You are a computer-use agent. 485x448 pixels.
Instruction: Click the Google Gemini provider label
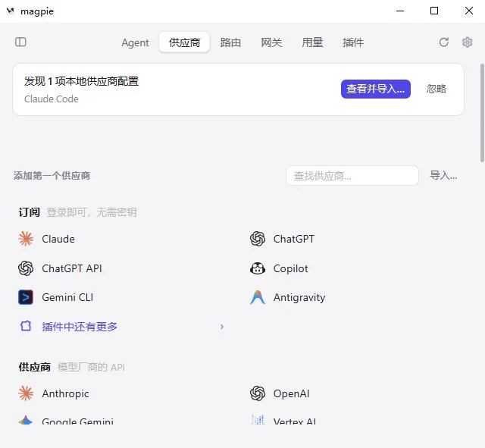pyautogui.click(x=77, y=421)
